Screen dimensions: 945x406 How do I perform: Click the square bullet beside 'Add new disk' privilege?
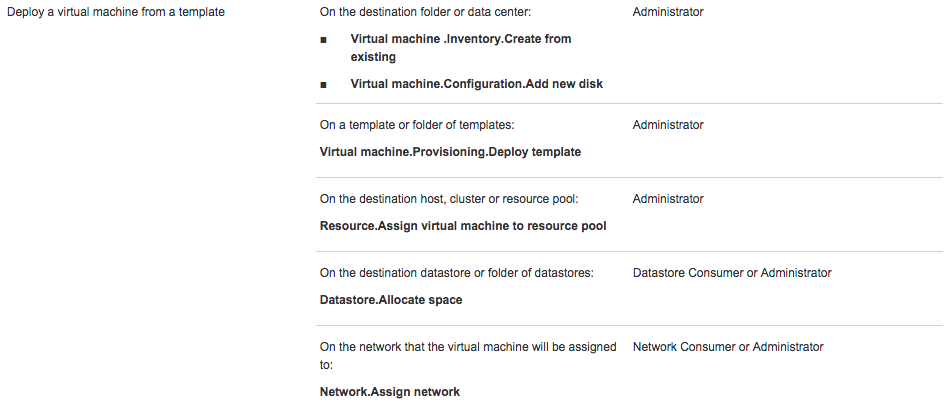323,85
